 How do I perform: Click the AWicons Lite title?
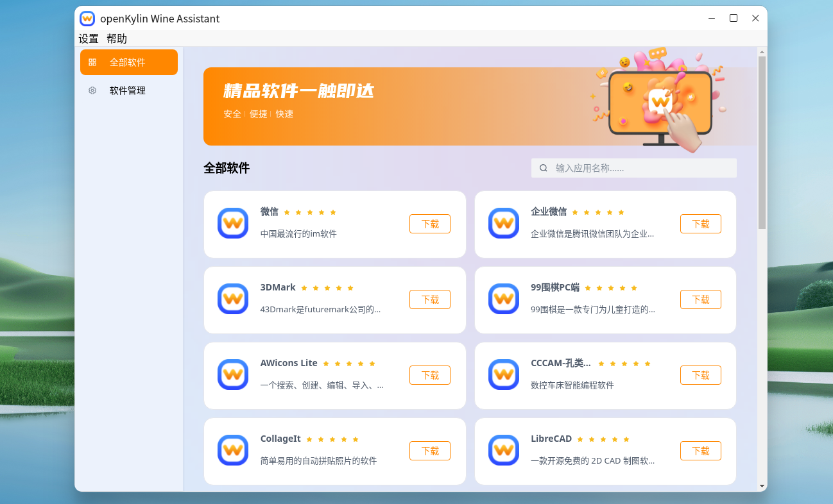click(289, 363)
